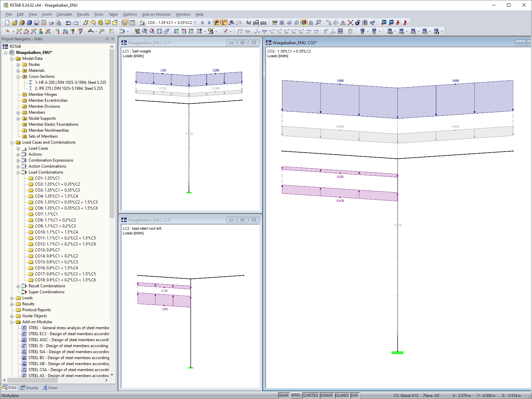Image resolution: width=532 pixels, height=399 pixels.
Task: Activate the zoom window magnifier tool
Action: (144, 32)
